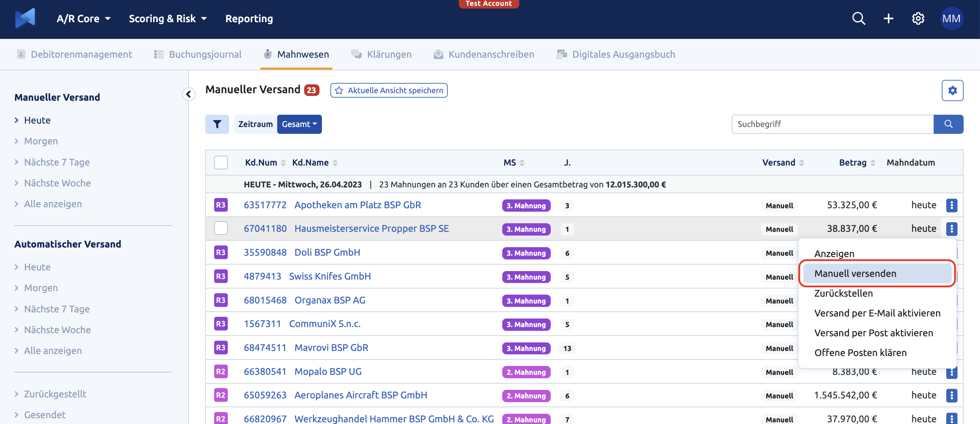Select Zurückstellen in the context menu
The image size is (980, 424).
coord(843,293)
